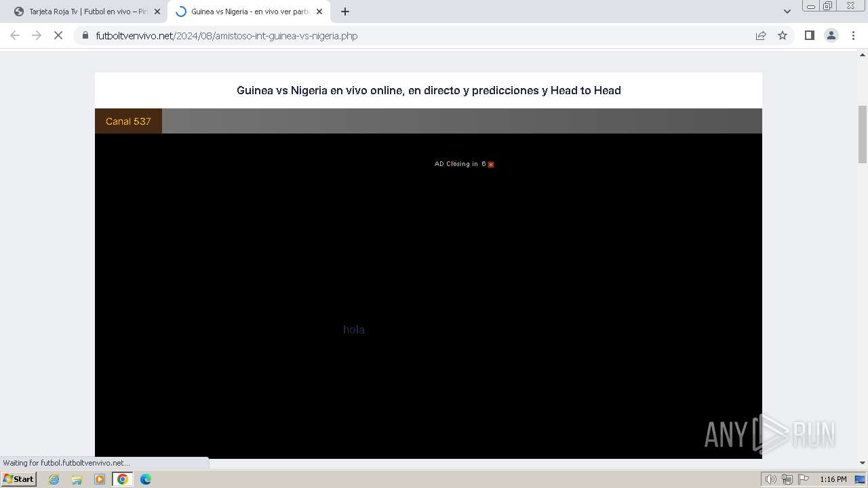Open Windows Media Player from the taskbar
The width and height of the screenshot is (868, 488).
(100, 479)
